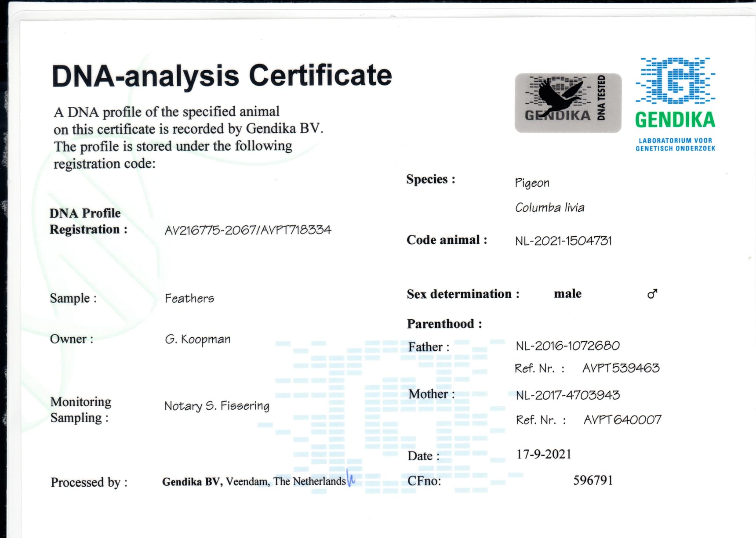Click the blue handwritten initials mark
756x538 pixels.
(351, 478)
